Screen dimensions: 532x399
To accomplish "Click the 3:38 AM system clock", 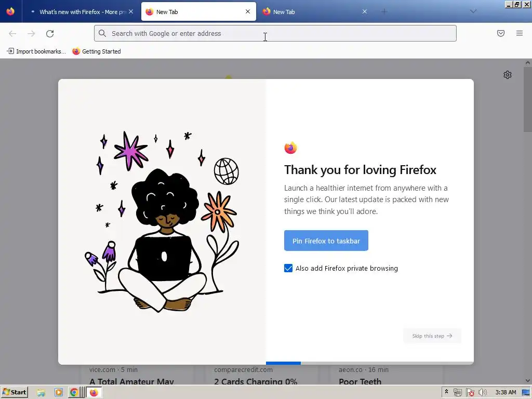I will [506, 392].
